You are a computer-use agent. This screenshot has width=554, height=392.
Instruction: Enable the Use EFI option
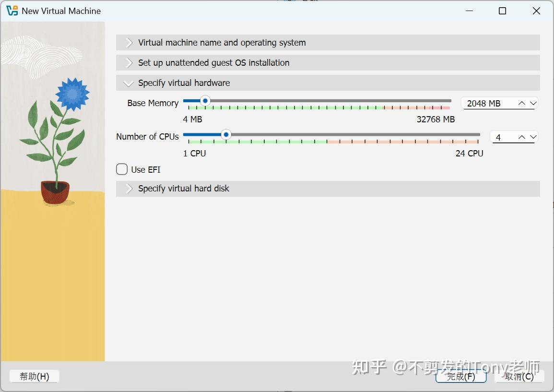121,169
